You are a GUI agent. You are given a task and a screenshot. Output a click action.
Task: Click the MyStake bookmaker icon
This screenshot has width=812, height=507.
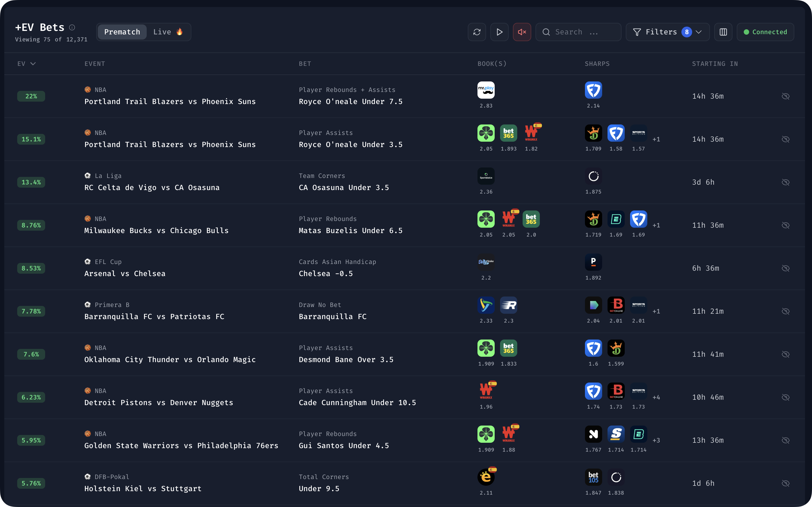click(486, 262)
